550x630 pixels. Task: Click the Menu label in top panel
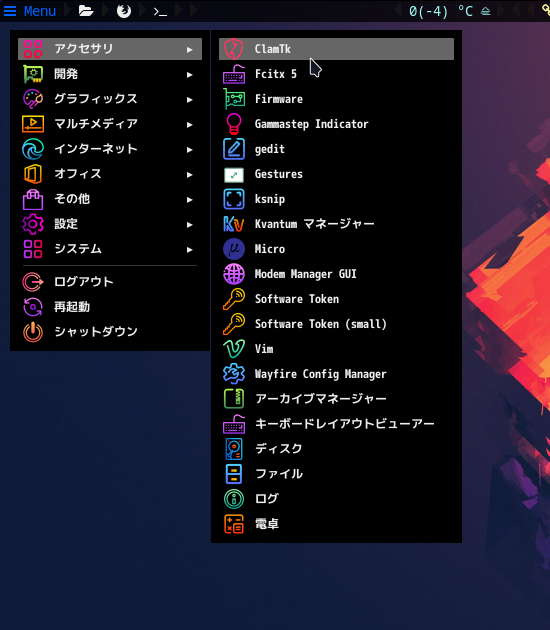pyautogui.click(x=40, y=11)
